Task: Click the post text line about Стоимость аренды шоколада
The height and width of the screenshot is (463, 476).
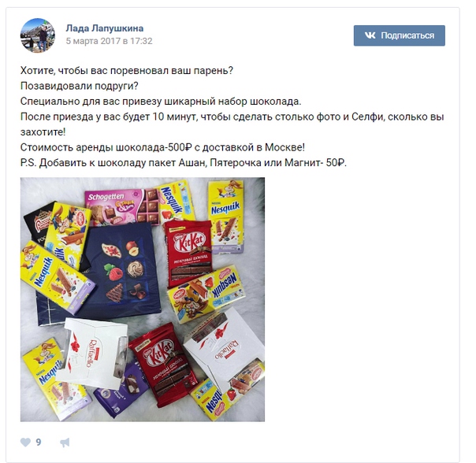Action: coord(162,147)
